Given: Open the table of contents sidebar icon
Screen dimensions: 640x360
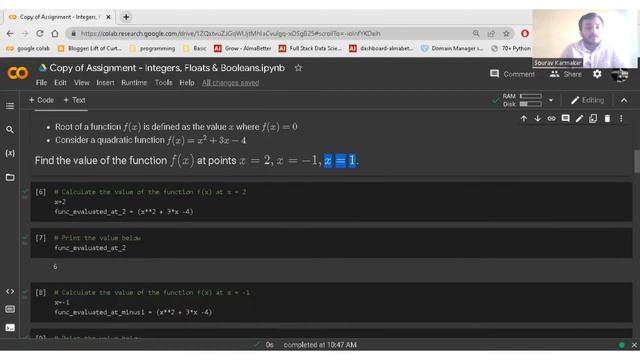Looking at the screenshot, I should click(x=10, y=106).
